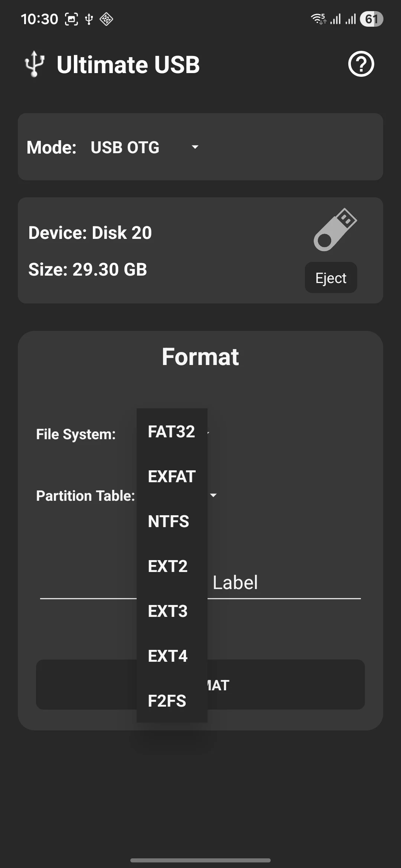Open the Mode USB OTG dropdown
The width and height of the screenshot is (401, 868).
145,147
